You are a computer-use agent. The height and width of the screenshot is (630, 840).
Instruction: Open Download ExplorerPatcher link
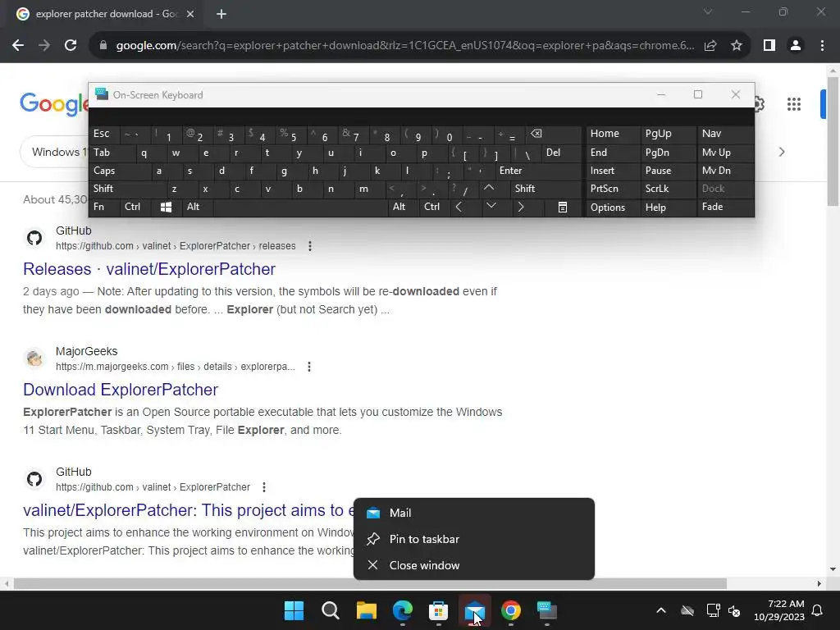pos(121,390)
